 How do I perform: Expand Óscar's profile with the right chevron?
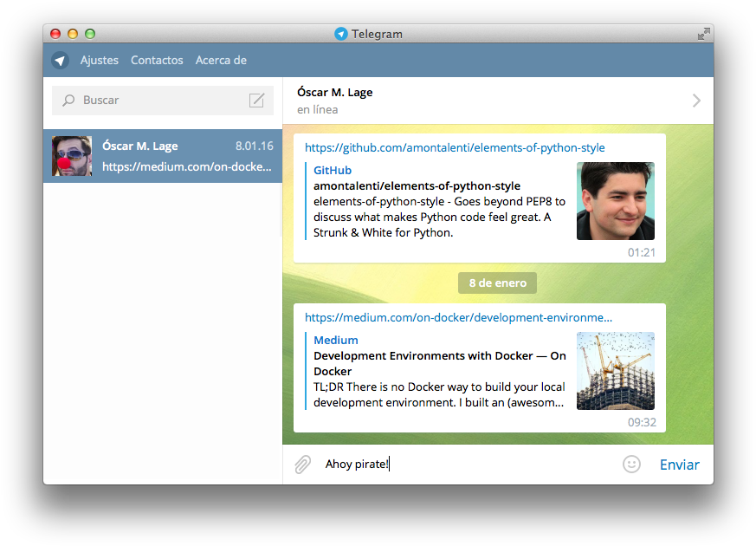pyautogui.click(x=696, y=101)
